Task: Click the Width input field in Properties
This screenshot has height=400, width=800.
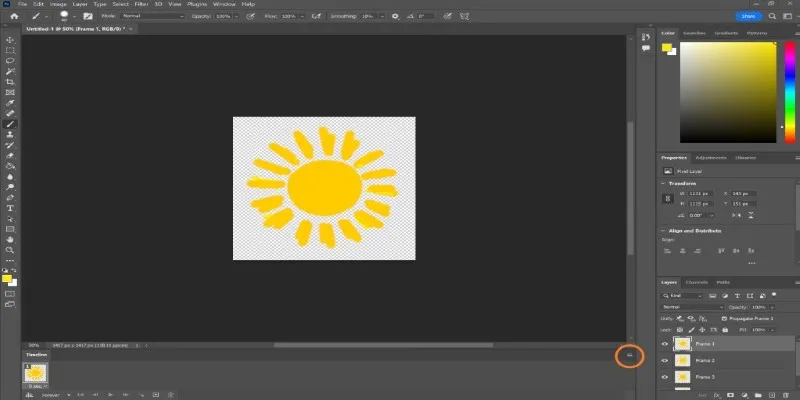Action: click(x=699, y=194)
